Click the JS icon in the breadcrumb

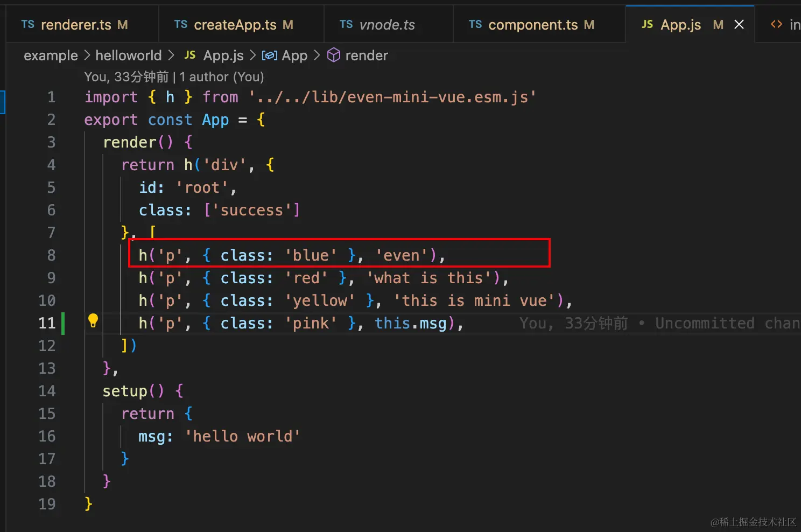(x=190, y=55)
